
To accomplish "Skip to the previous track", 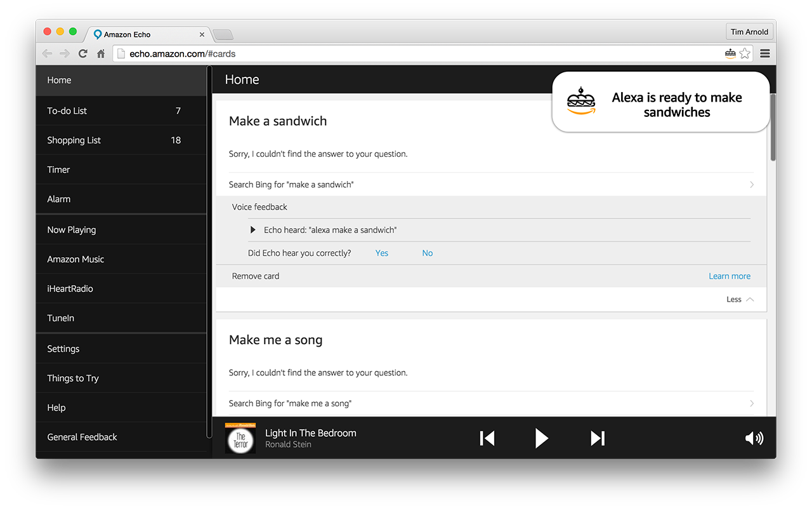I will tap(487, 438).
